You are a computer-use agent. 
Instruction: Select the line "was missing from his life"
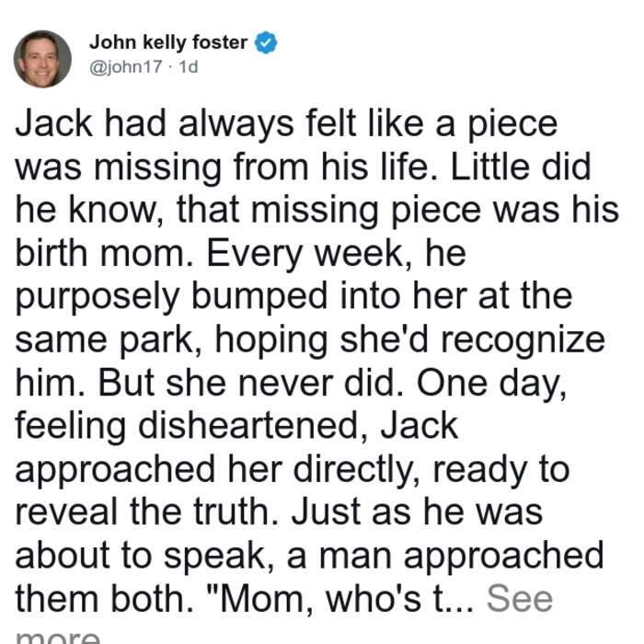pyautogui.click(x=222, y=167)
